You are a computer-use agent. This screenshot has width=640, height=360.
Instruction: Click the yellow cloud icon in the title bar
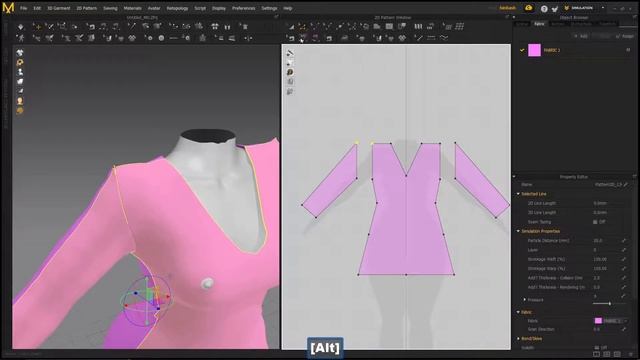(x=529, y=8)
